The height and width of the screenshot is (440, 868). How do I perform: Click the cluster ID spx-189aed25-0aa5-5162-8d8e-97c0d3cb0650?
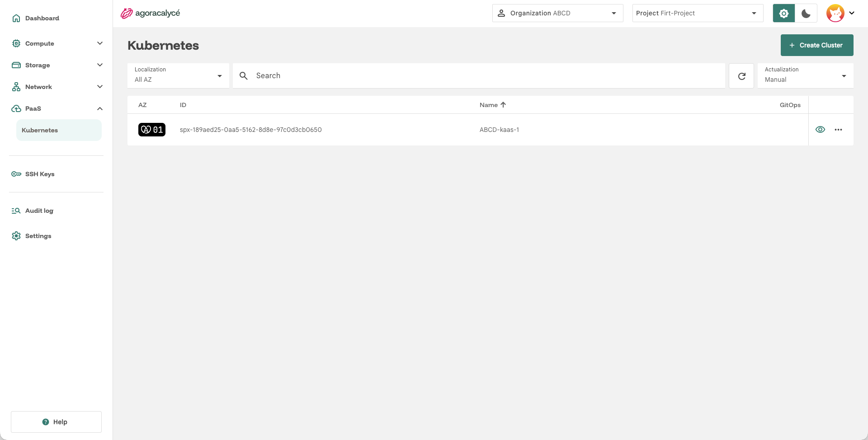coord(251,130)
